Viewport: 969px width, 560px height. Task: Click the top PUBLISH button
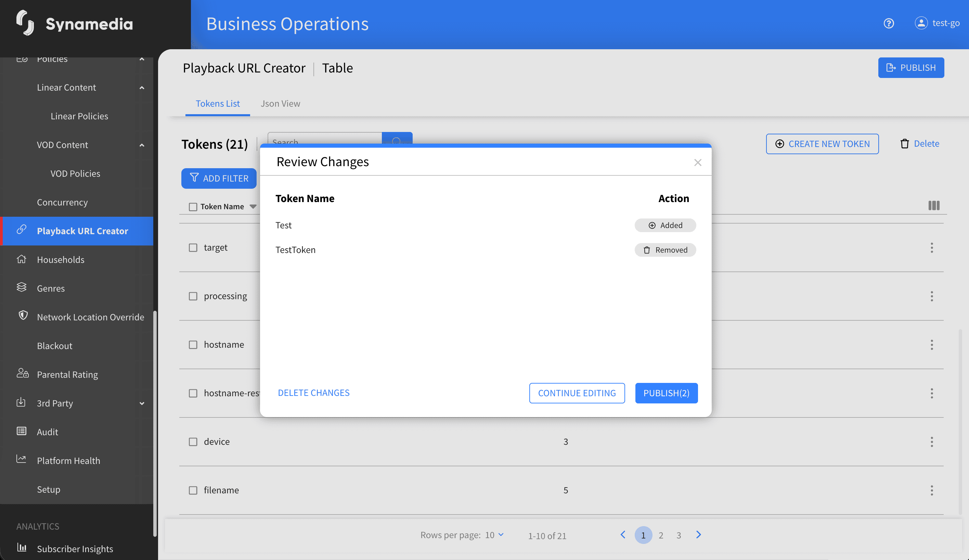click(x=911, y=68)
